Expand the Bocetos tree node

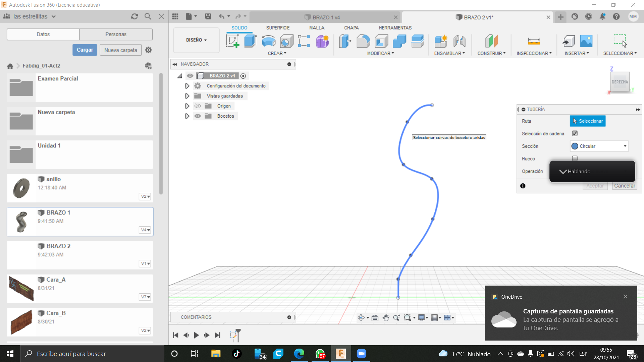point(187,116)
